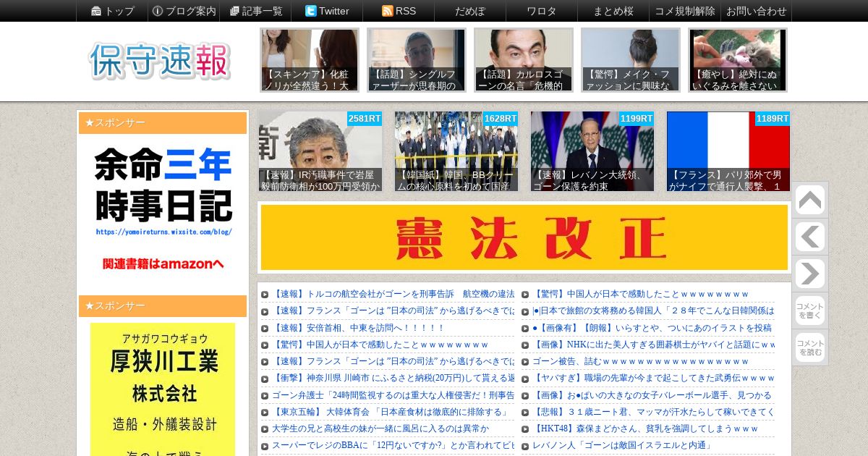
Task: Open the スキンケア化粧ノリ header thumbnail
Action: [x=310, y=60]
